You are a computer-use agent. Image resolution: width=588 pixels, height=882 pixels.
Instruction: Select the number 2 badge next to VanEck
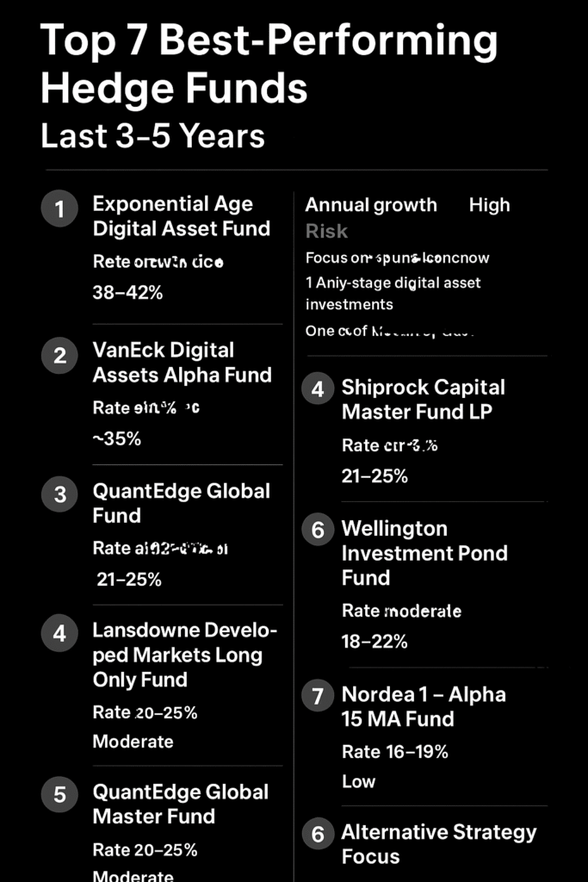click(59, 356)
